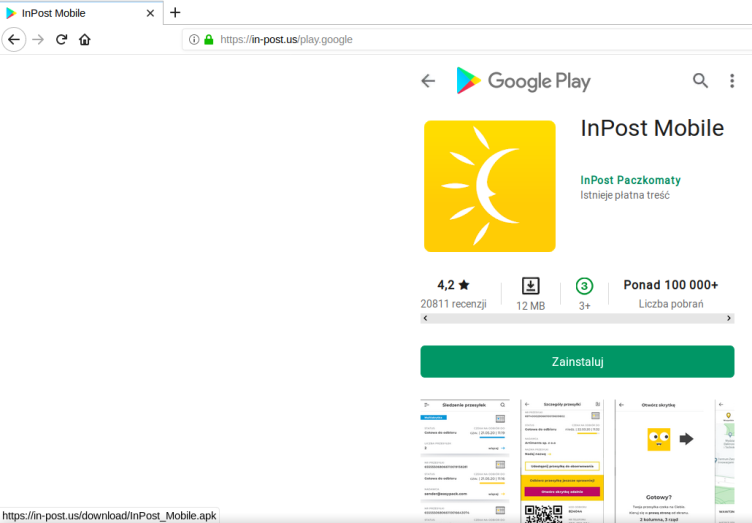Click the browser back arrow button
The width and height of the screenshot is (752, 523).
tap(13, 39)
